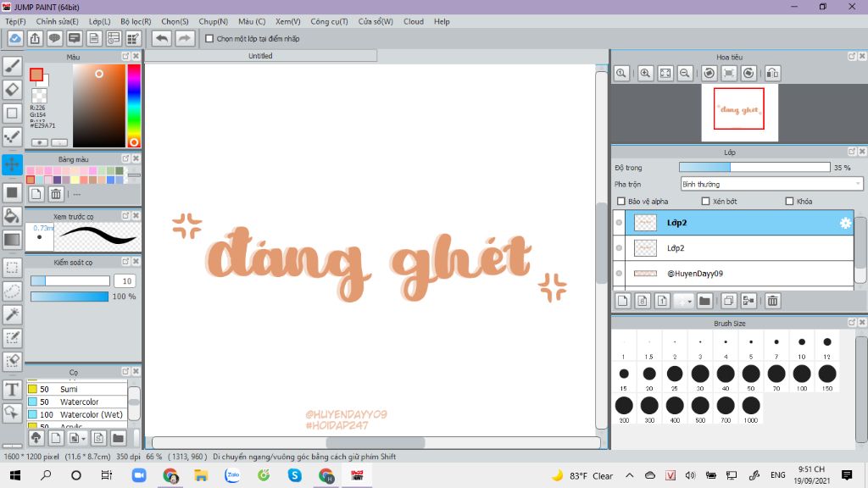Screen dimensions: 868x488
Task: Enable 'Chọn một lớp tại điểm nhấp' checkbox
Action: (x=209, y=39)
